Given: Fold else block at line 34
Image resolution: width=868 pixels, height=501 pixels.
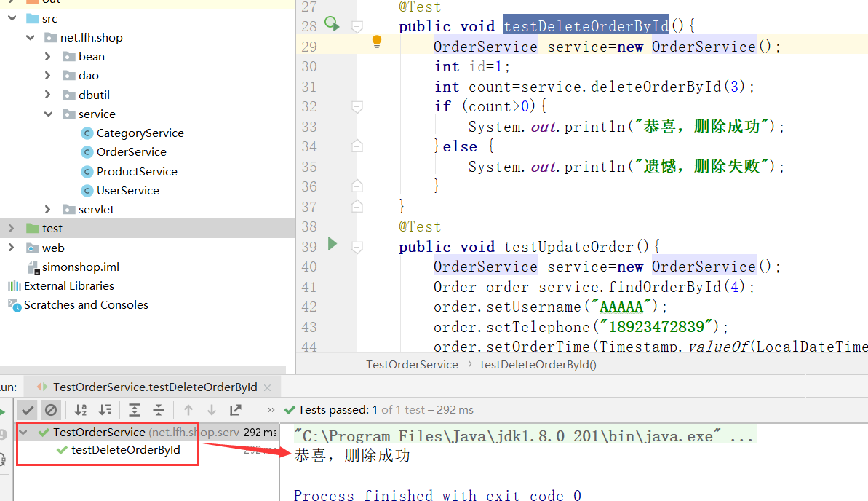Looking at the screenshot, I should coord(357,146).
